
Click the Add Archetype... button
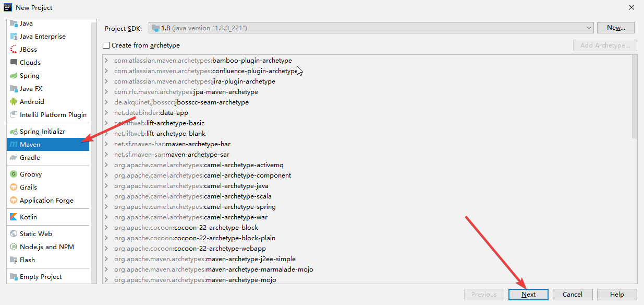(605, 45)
